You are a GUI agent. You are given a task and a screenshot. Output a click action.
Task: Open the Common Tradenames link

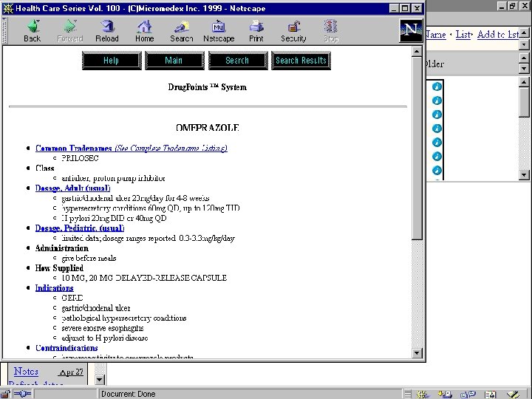132,149
